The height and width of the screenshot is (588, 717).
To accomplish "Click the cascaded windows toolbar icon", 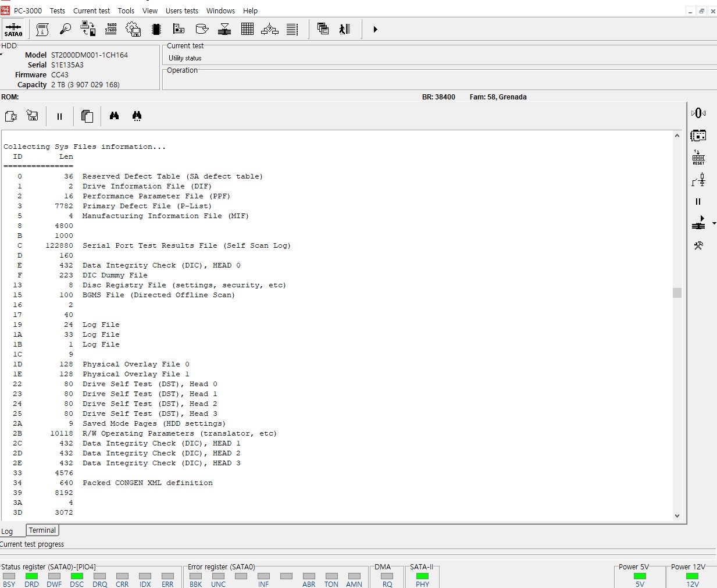I will click(323, 29).
